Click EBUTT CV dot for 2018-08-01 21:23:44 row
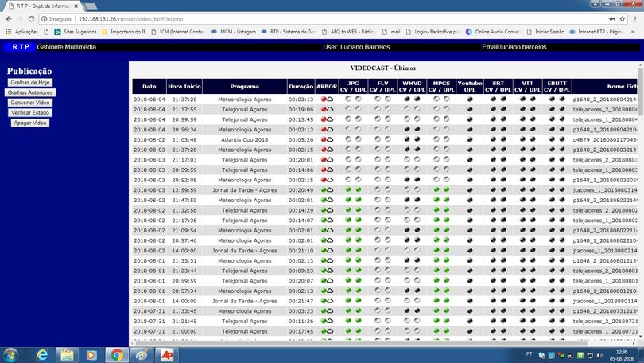Screen dimensions: 644x363 [x=552, y=271]
